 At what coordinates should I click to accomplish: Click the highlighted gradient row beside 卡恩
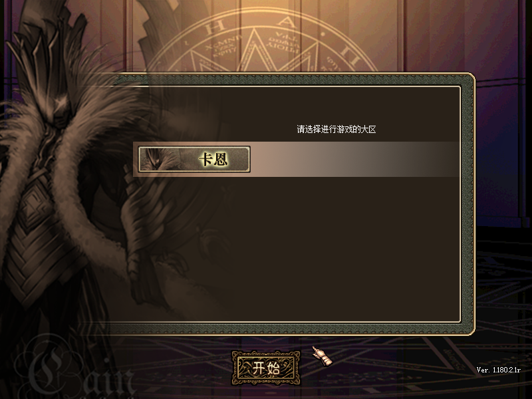pyautogui.click(x=355, y=159)
